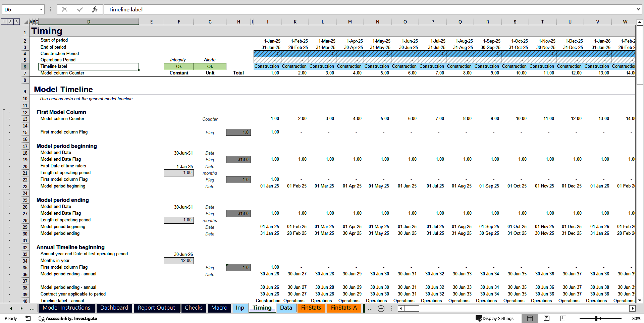Open the FinStats sheet tab
Screen dimensions: 644x323
311,308
